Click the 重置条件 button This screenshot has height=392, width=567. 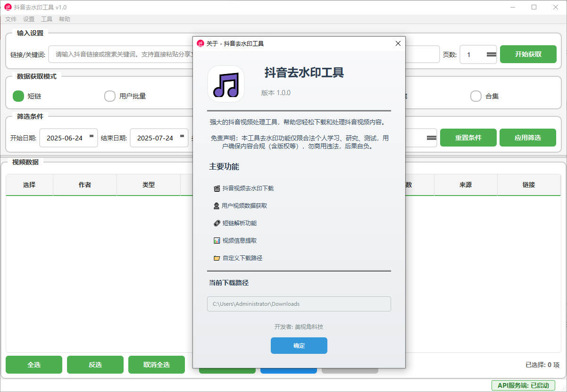click(468, 138)
